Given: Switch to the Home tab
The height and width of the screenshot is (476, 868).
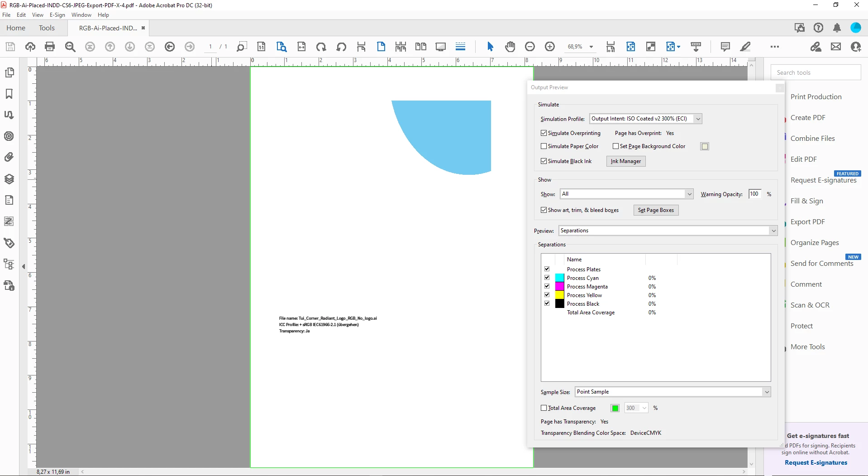Looking at the screenshot, I should [x=16, y=28].
